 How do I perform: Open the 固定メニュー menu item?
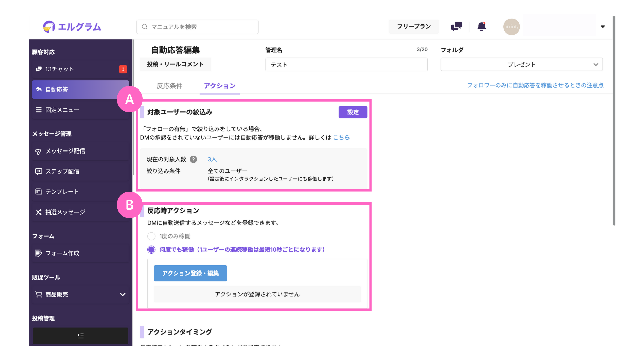(x=80, y=110)
